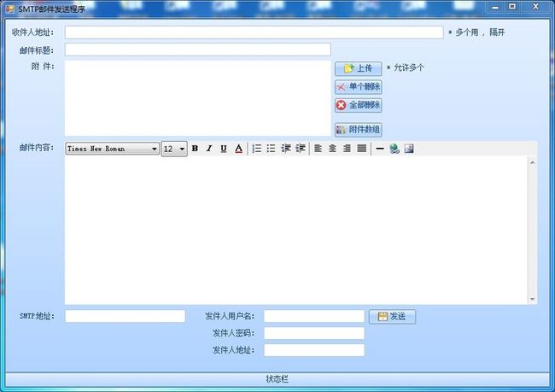Insert an image into mail content
The height and width of the screenshot is (392, 555).
tap(409, 149)
